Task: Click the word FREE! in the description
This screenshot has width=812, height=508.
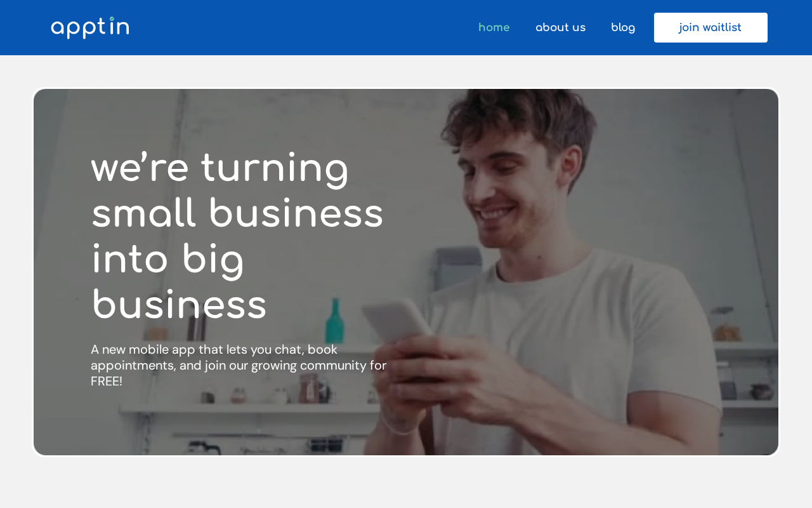Action: click(x=107, y=381)
